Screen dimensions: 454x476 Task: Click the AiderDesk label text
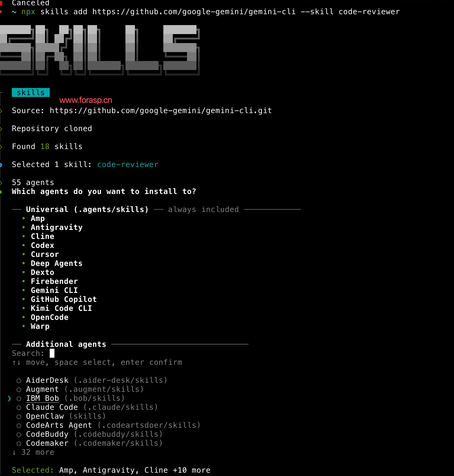click(47, 380)
